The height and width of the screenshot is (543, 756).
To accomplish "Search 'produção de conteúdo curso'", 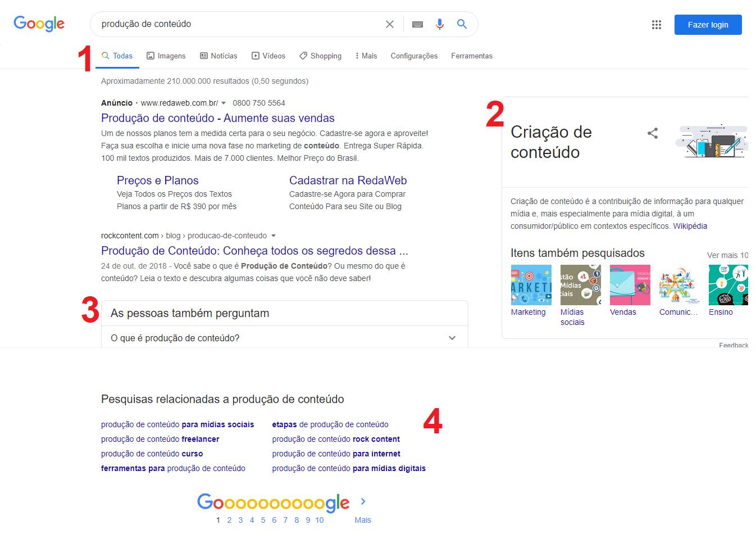I will coord(152,454).
